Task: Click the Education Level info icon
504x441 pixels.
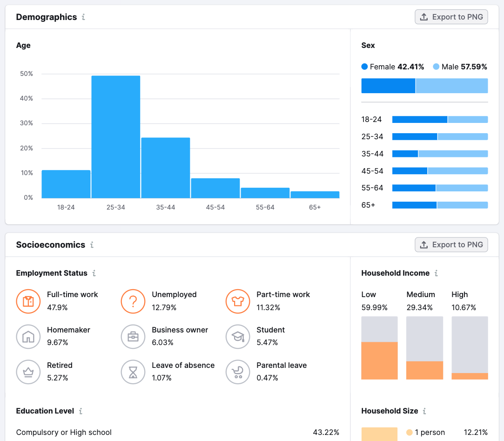Action: pos(81,411)
